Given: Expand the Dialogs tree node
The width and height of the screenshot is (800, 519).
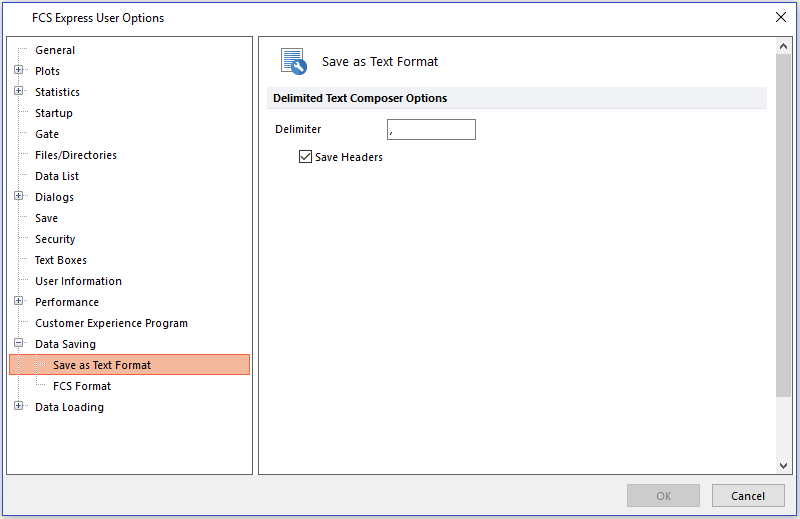Looking at the screenshot, I should (x=19, y=196).
